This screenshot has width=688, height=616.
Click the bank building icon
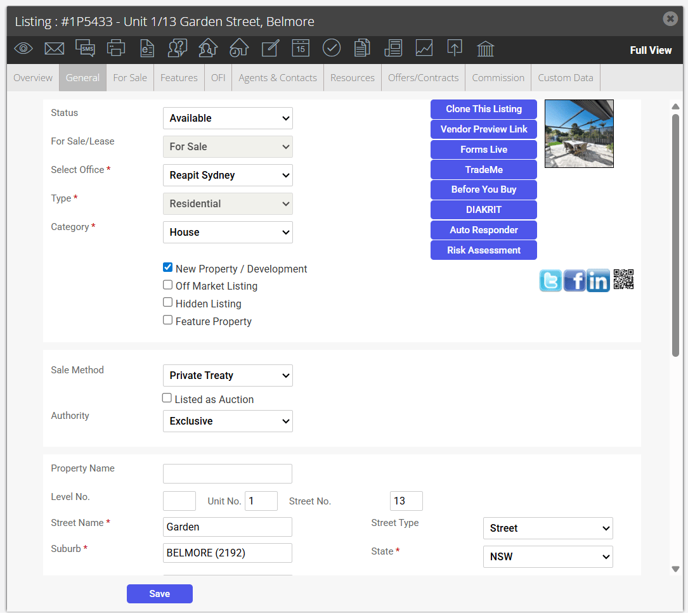tap(485, 49)
